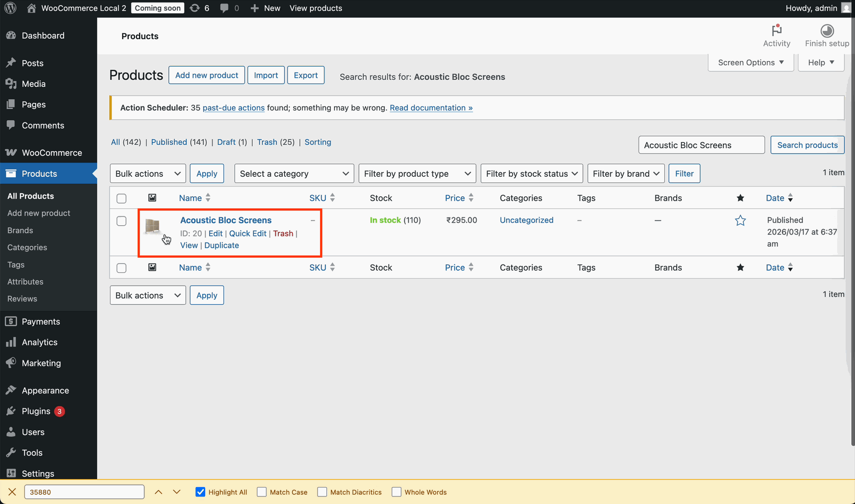Click the home icon for WooCommerce Local 2

pyautogui.click(x=31, y=8)
